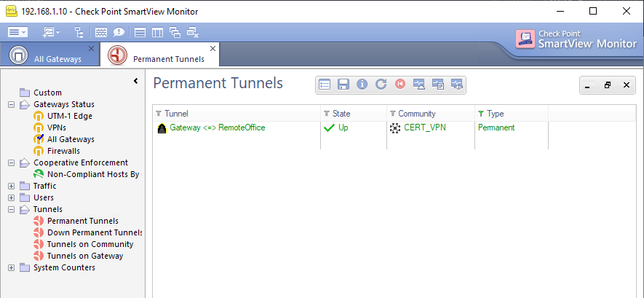Viewport: 644px width, 298px height.
Task: Click the SmartView Monitor title bar app icon
Action: [x=12, y=11]
